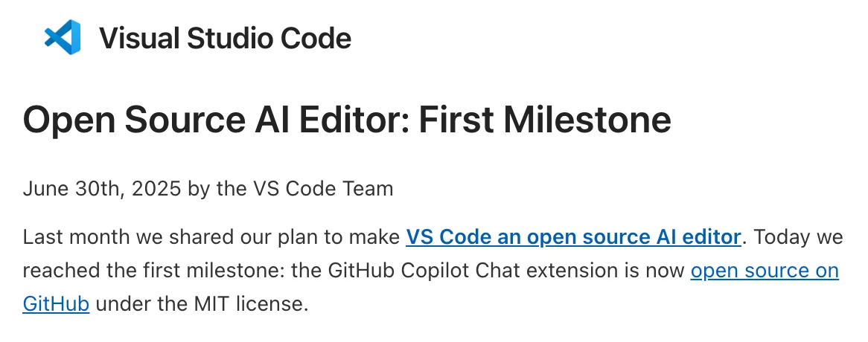The width and height of the screenshot is (868, 342).
Task: Click the Visual Studio Code logo icon
Action: [x=62, y=37]
